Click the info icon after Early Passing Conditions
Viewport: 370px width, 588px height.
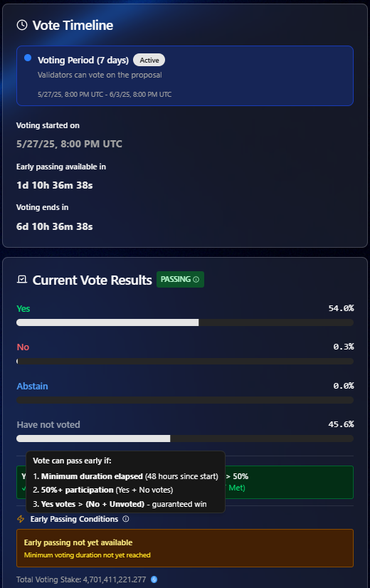126,519
